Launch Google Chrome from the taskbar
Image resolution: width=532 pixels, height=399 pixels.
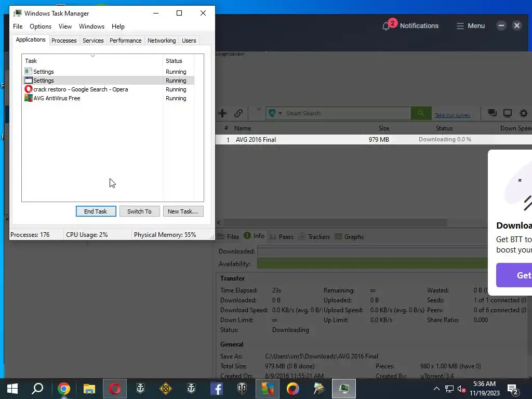click(x=63, y=389)
